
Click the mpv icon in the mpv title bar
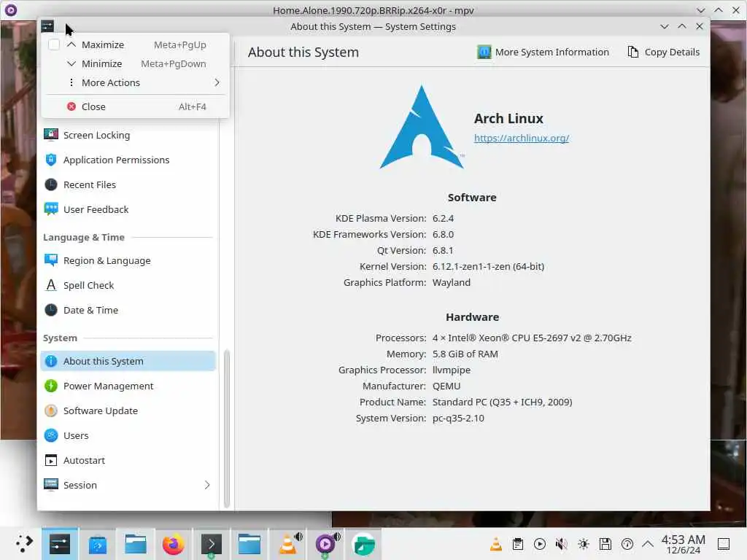[x=10, y=10]
